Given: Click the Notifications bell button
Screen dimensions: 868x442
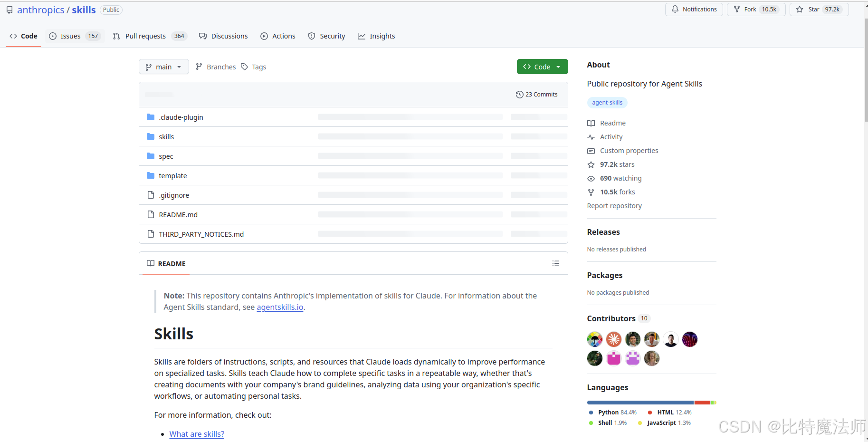Looking at the screenshot, I should click(694, 10).
